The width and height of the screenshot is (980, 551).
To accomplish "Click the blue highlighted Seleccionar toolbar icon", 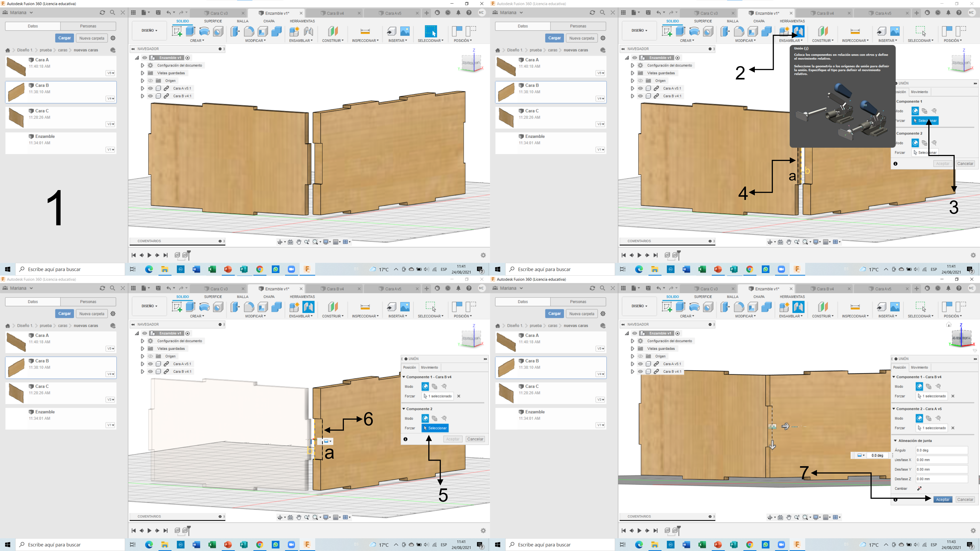I will coord(431,31).
